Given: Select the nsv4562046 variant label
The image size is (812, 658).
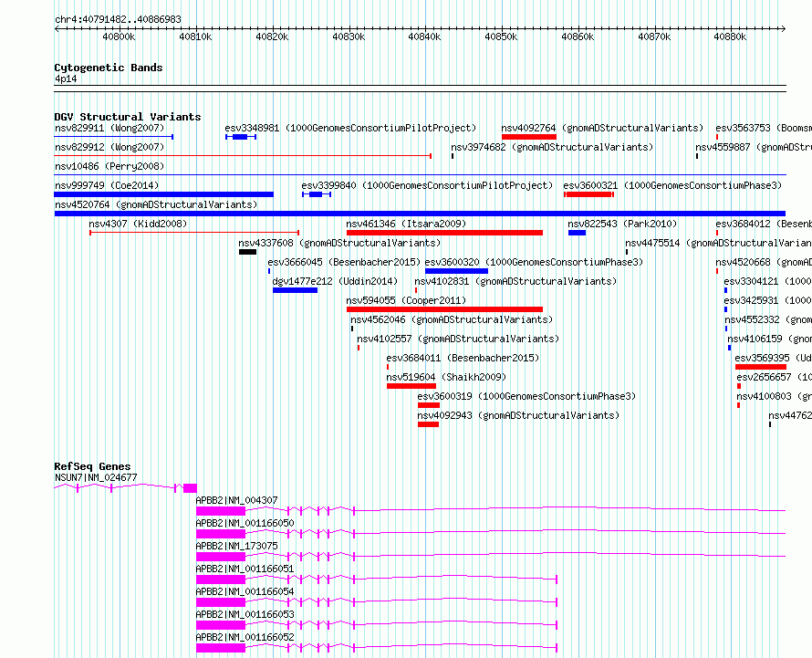Looking at the screenshot, I should [452, 319].
